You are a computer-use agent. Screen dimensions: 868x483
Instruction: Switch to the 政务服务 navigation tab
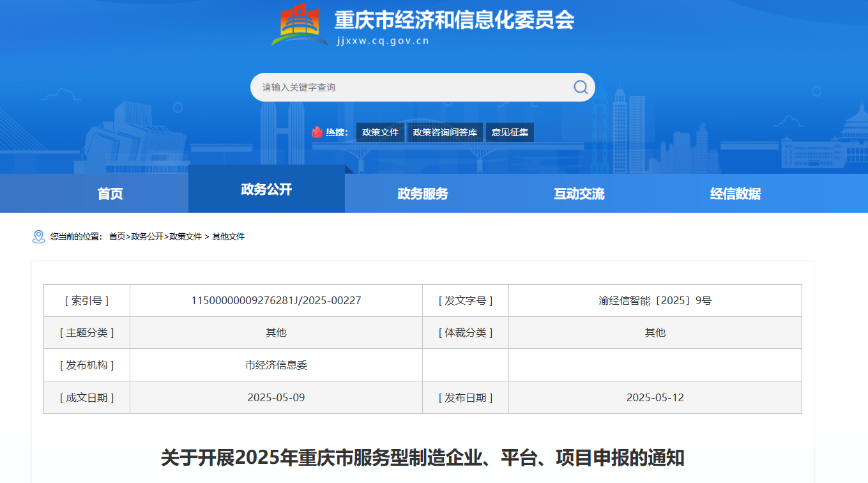423,194
